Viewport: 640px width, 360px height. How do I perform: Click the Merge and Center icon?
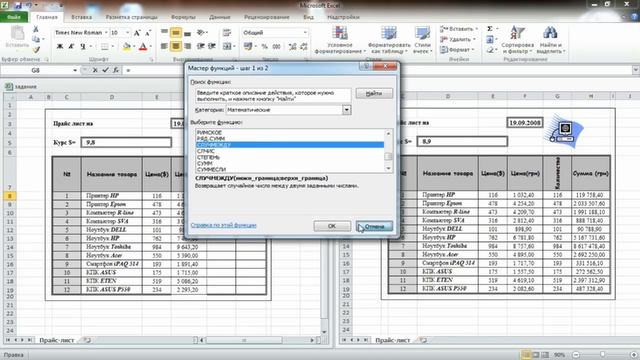tap(227, 47)
